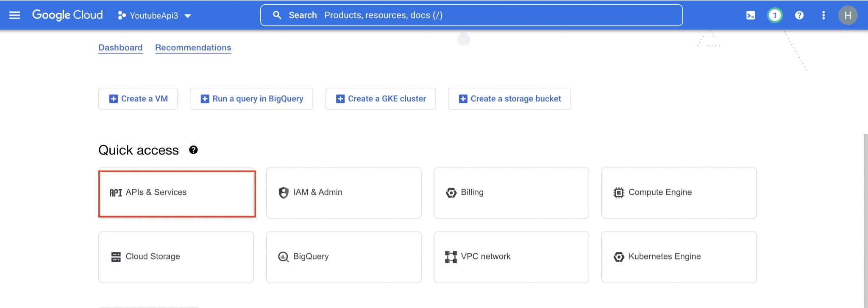Click Quick access help tooltip icon
The height and width of the screenshot is (308, 868).
(193, 150)
